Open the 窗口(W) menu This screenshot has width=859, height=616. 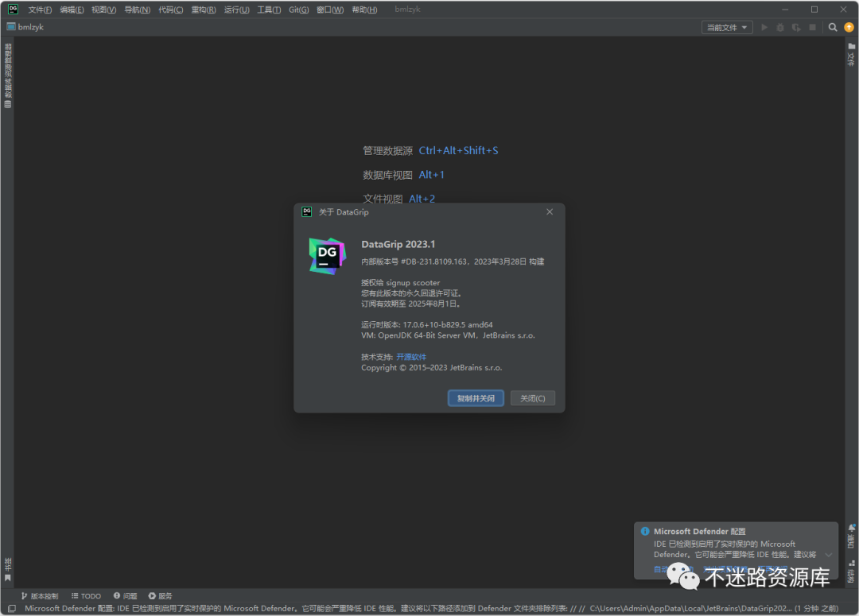(330, 10)
